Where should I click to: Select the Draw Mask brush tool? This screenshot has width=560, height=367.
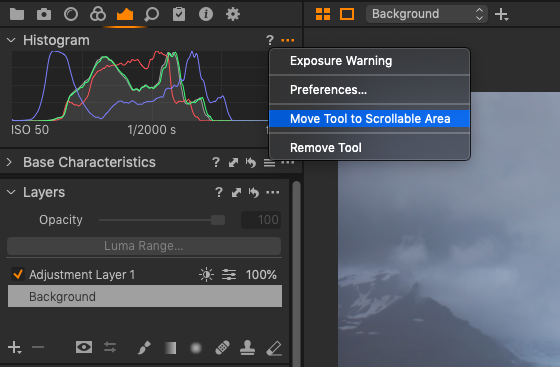pyautogui.click(x=144, y=347)
